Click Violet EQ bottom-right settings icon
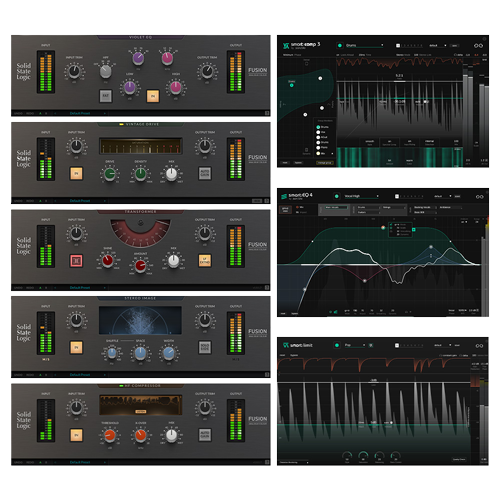Viewport: 500px width, 500px height. pos(267,113)
